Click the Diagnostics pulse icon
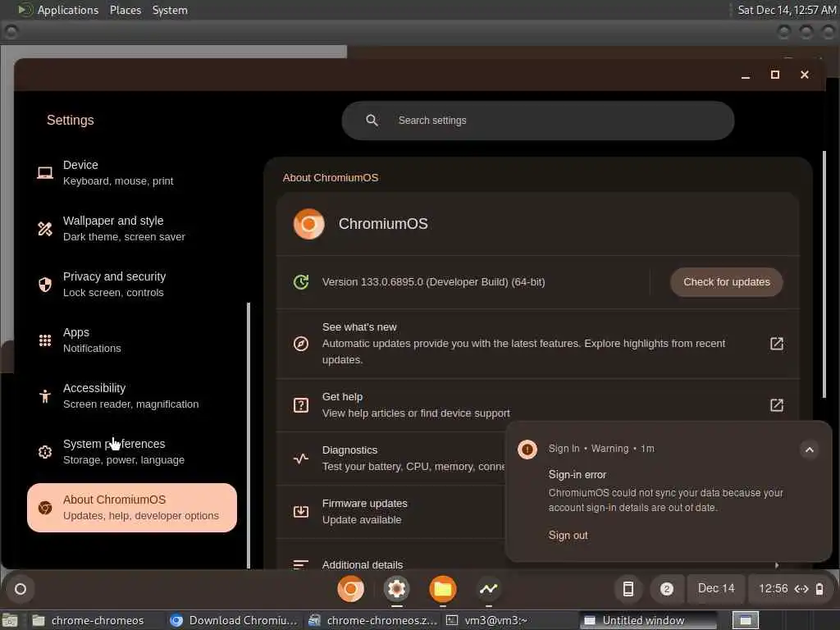Image resolution: width=840 pixels, height=630 pixels. pos(301,458)
